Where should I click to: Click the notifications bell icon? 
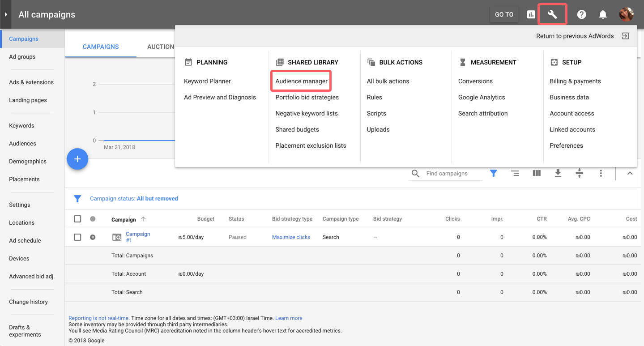click(603, 14)
